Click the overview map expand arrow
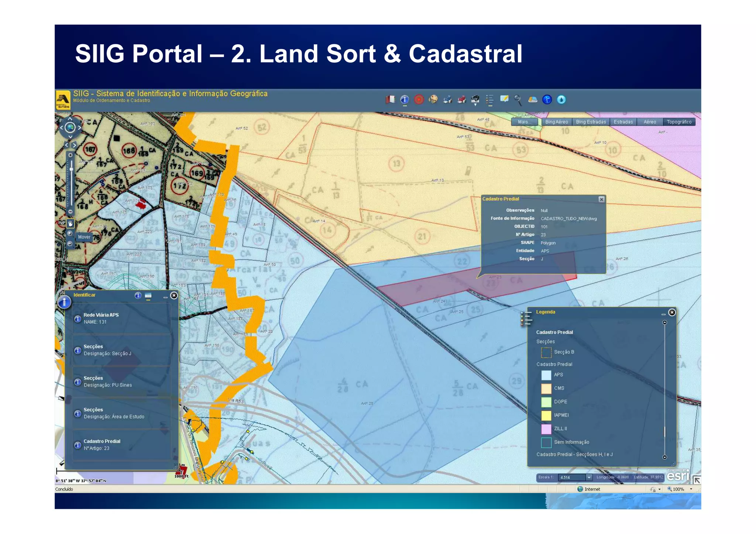 (696, 479)
